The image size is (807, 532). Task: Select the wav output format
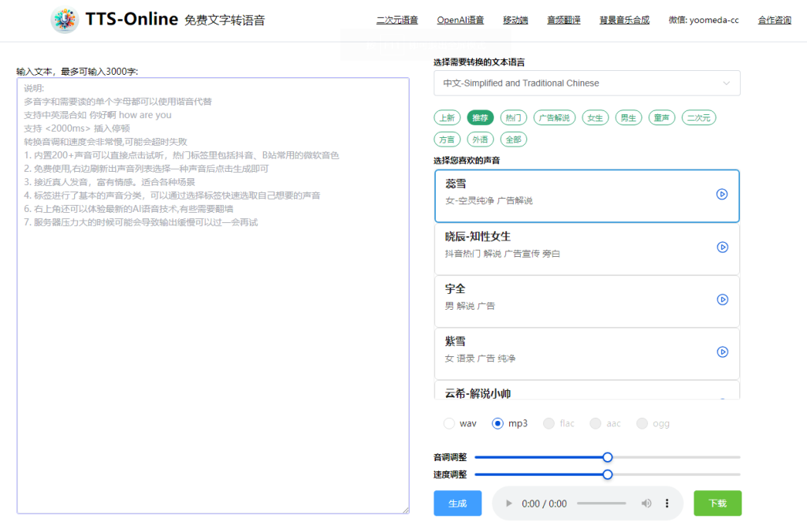click(x=449, y=423)
